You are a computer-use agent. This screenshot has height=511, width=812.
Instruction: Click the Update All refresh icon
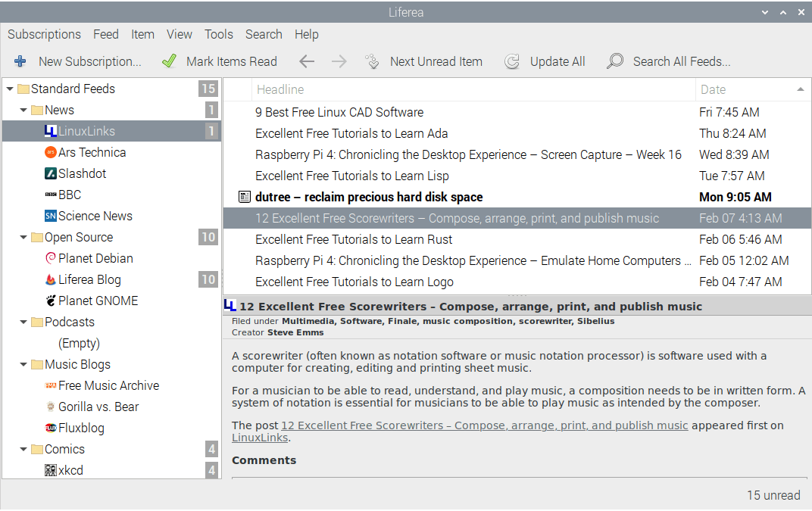point(511,61)
